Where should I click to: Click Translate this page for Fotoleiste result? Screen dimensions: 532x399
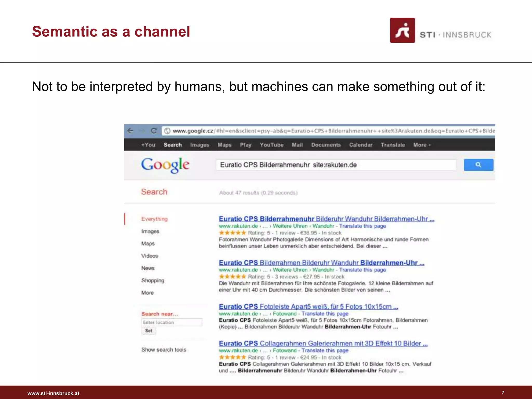tap(325, 314)
